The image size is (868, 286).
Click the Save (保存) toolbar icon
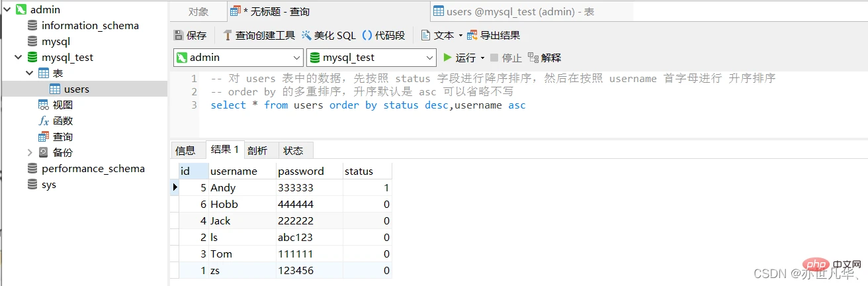179,36
